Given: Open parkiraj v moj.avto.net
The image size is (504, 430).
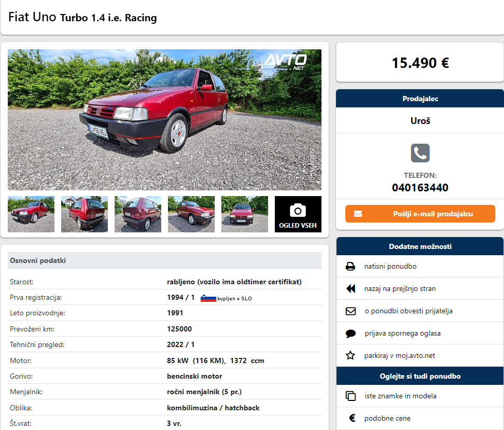Looking at the screenshot, I should tap(400, 355).
